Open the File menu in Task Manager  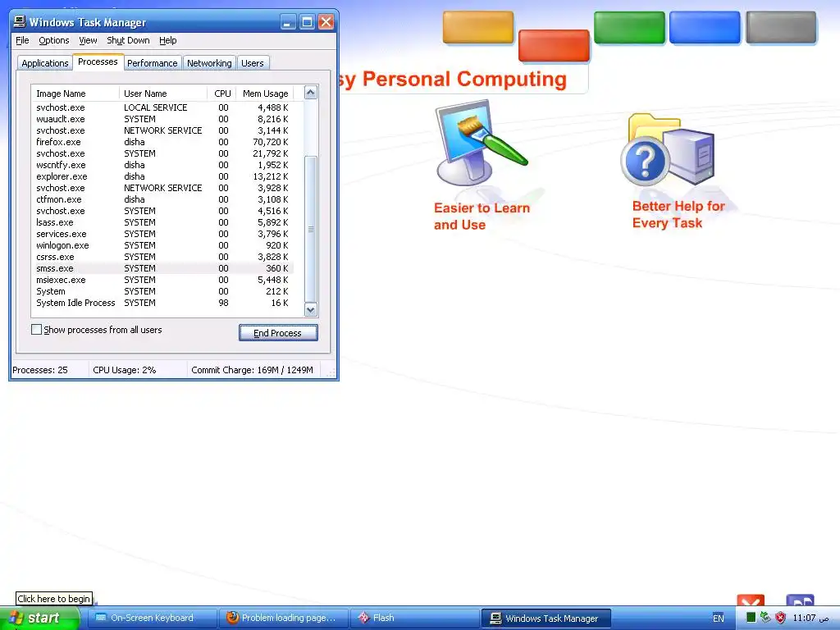point(22,41)
